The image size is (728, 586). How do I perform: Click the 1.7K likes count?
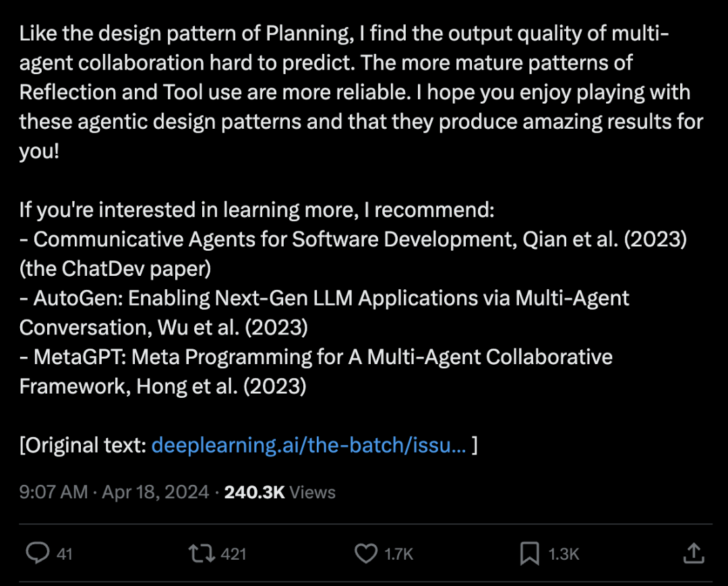pos(398,554)
